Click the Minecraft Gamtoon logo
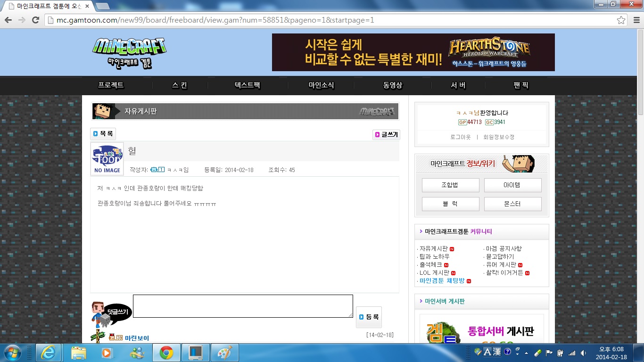The height and width of the screenshot is (362, 644). (129, 52)
